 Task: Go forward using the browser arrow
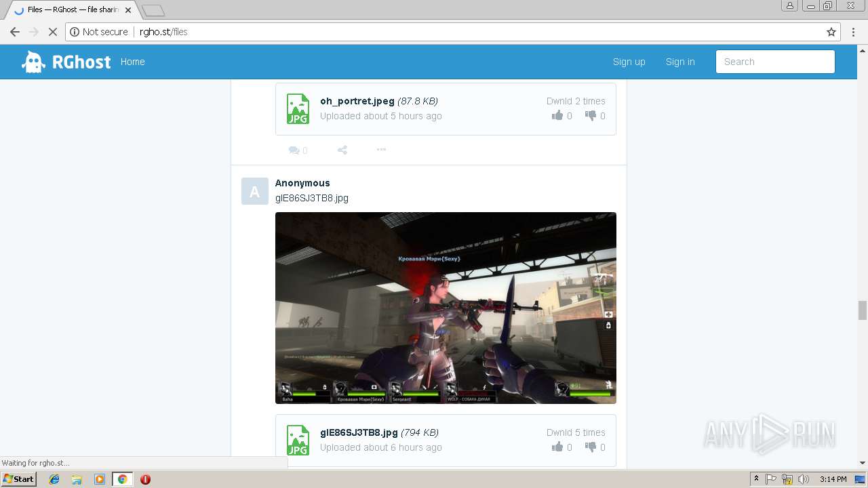33,32
